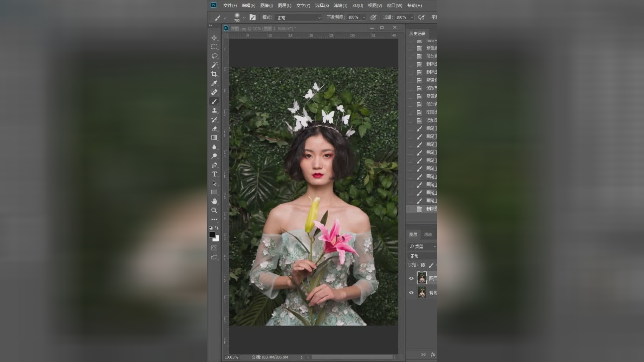The height and width of the screenshot is (362, 644).
Task: Select the Eraser tool
Action: pyautogui.click(x=214, y=129)
